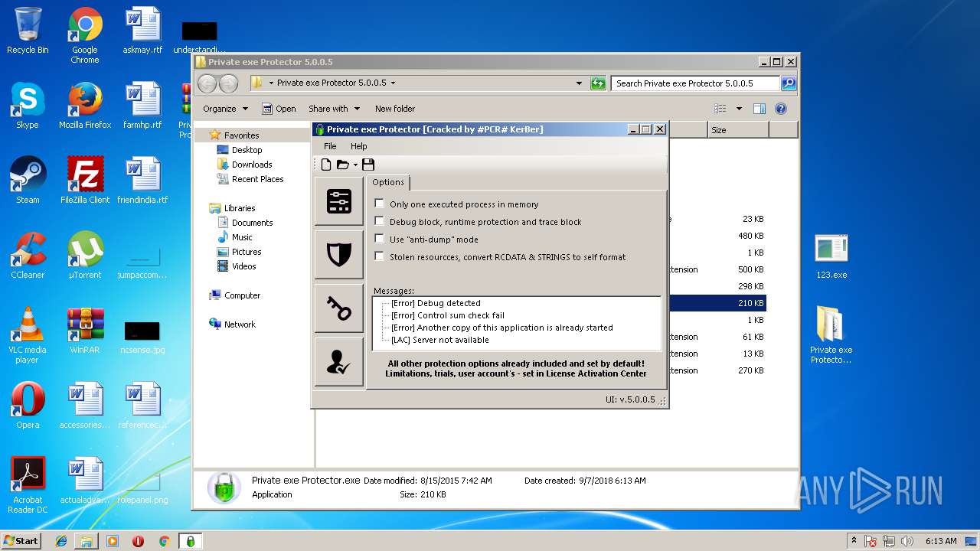Select the Options tab
The image size is (980, 551).
[388, 182]
